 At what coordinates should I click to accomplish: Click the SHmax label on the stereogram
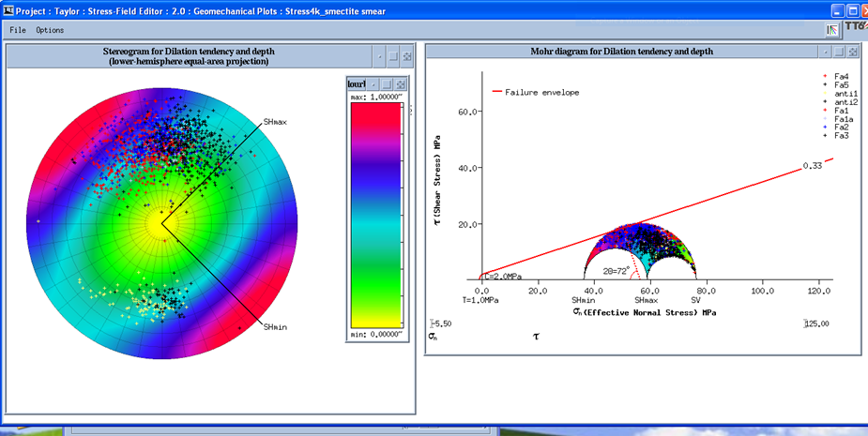[275, 122]
